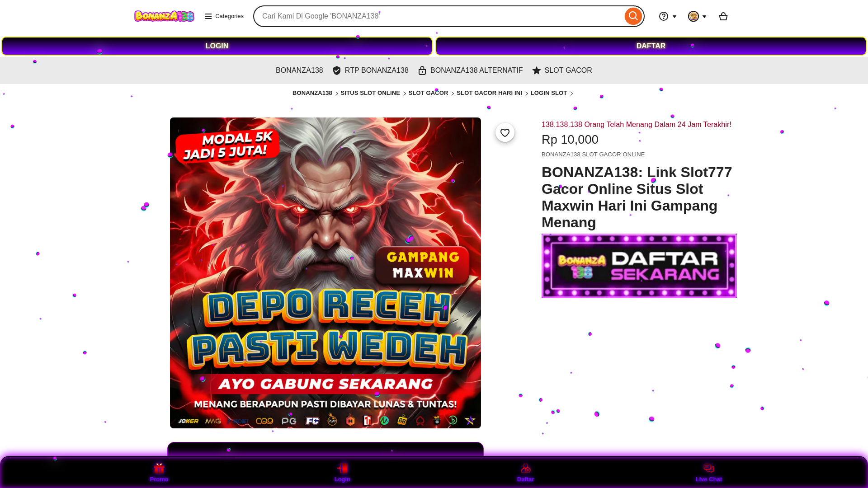Click BONANZA138 SLOT GACOR ONLINE label
The image size is (868, 488).
[x=593, y=155]
